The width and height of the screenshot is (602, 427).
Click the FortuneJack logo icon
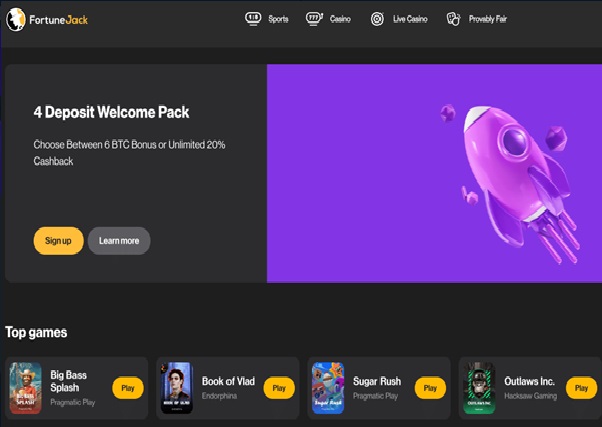(x=16, y=19)
